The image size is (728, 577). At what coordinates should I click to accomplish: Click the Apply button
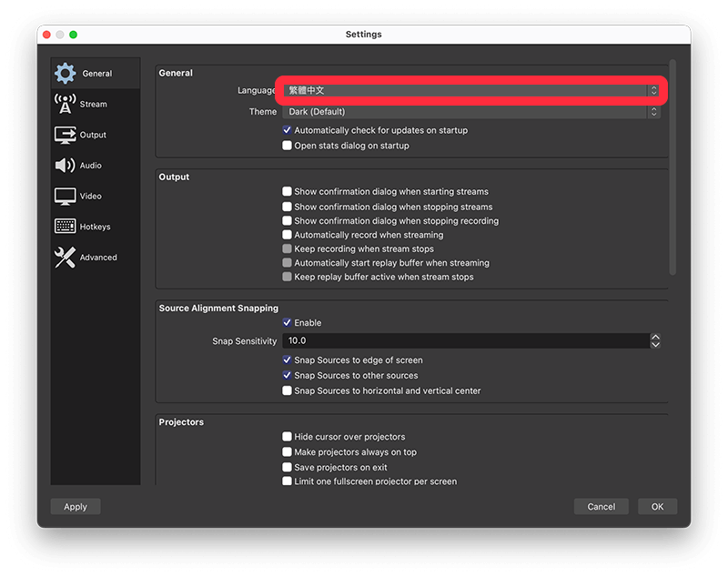[76, 507]
